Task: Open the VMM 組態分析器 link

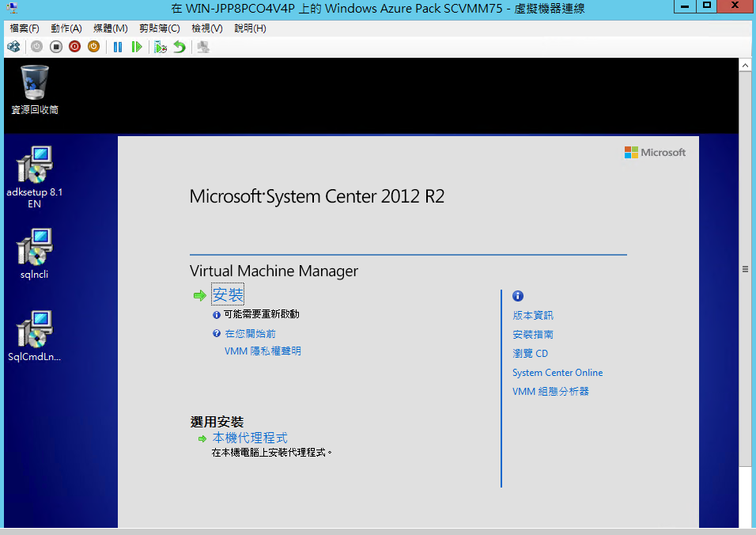Action: 550,392
